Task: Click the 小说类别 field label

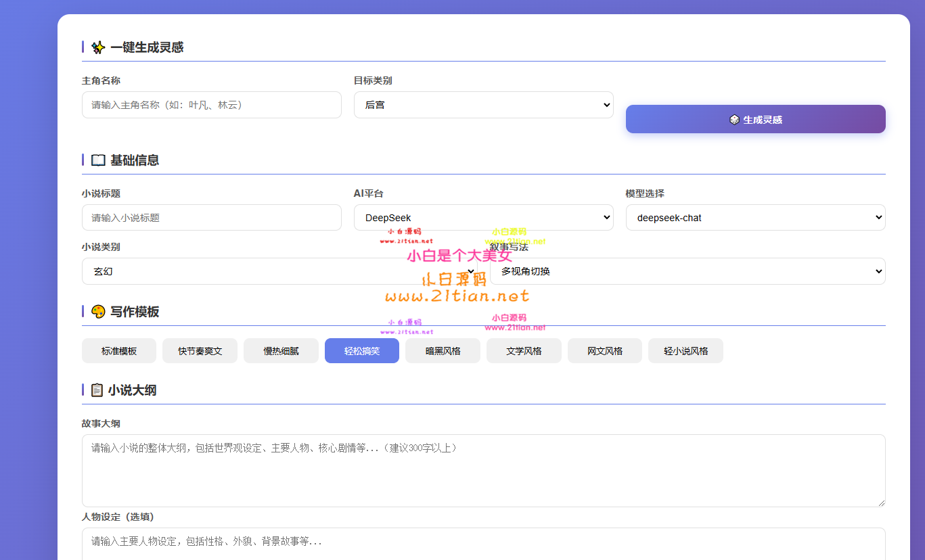Action: point(101,247)
